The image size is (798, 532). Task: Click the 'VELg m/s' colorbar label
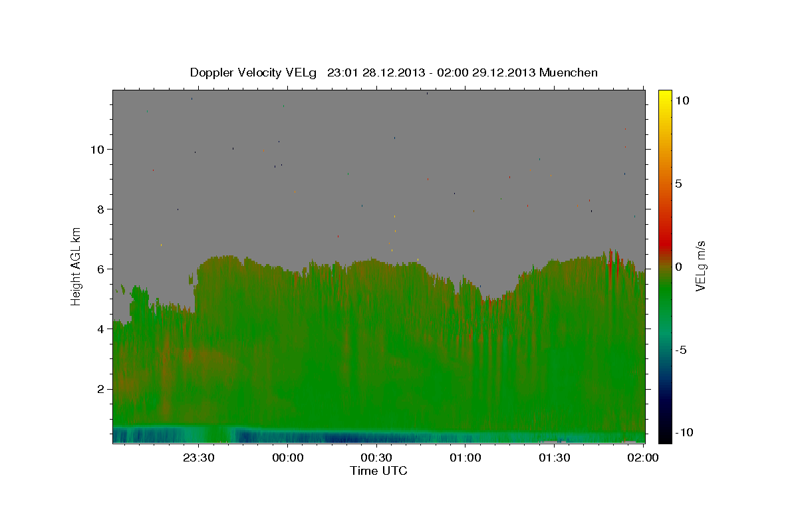700,266
